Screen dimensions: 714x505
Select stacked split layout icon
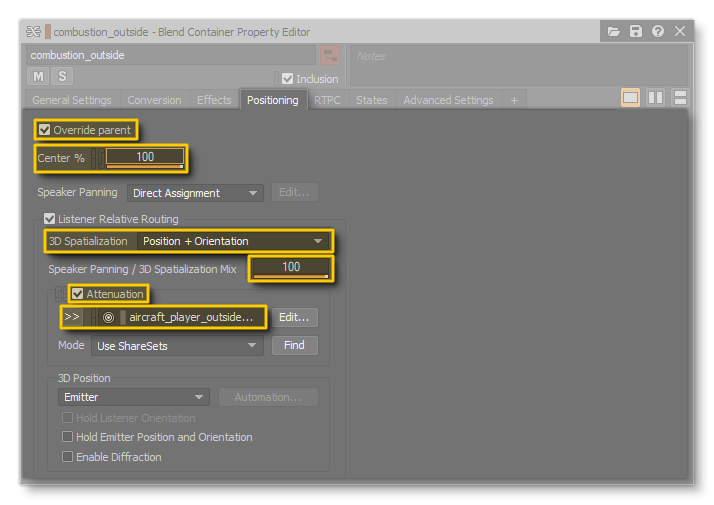[680, 97]
